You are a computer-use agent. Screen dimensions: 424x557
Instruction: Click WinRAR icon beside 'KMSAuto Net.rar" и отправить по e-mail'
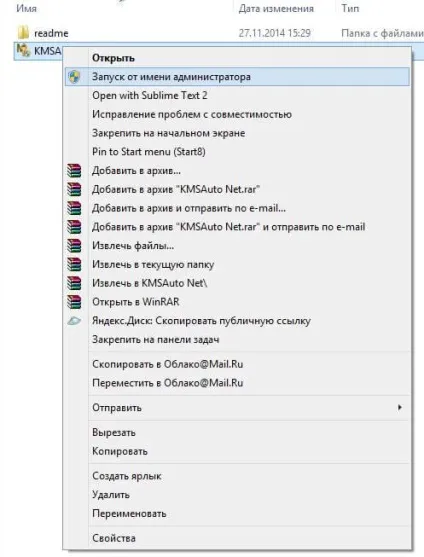click(x=74, y=227)
